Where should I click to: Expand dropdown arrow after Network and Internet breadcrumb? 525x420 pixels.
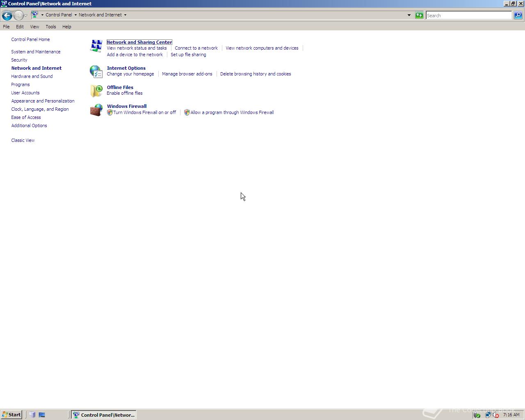point(125,15)
